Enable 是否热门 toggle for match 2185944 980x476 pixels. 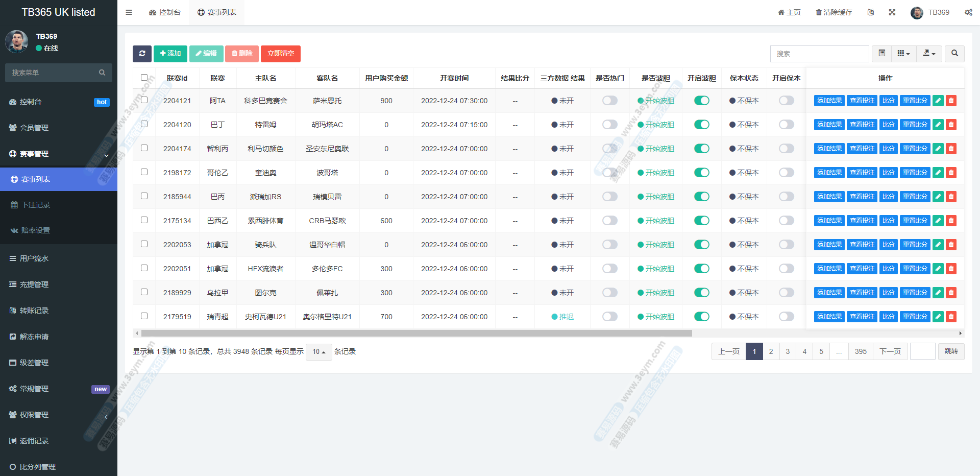(x=609, y=197)
